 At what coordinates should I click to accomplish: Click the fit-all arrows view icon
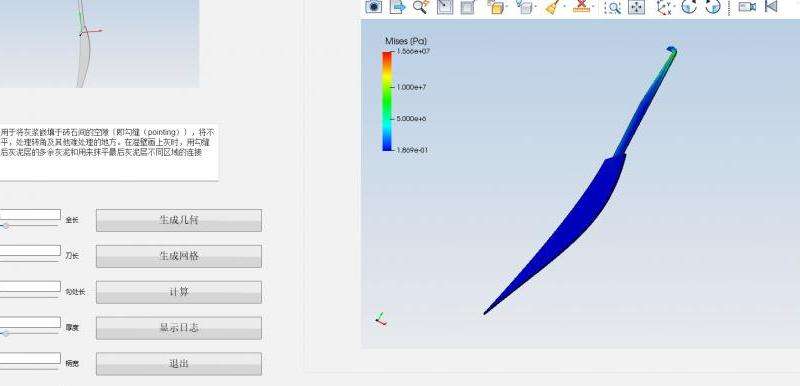click(x=636, y=7)
